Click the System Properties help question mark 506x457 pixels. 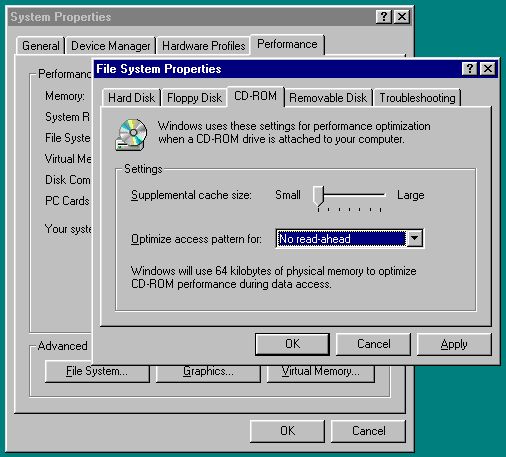[384, 17]
